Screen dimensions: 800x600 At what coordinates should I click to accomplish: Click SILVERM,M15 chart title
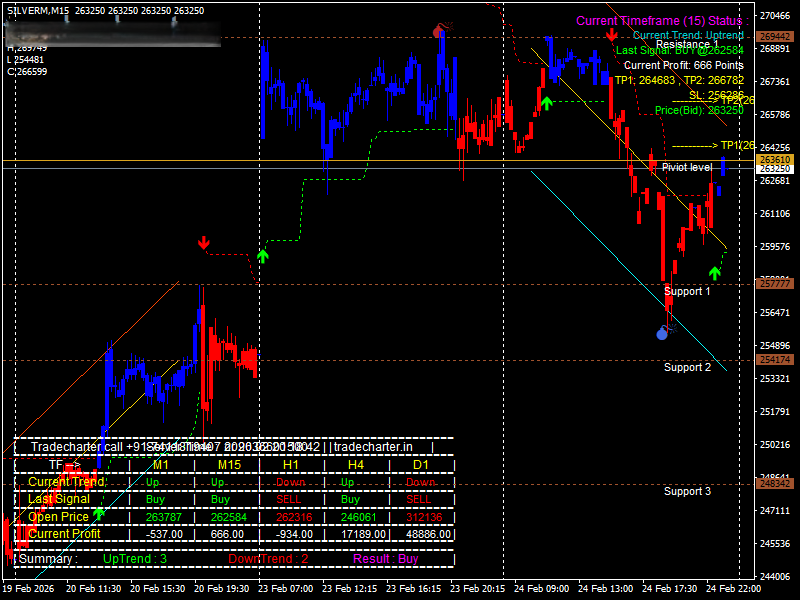38,11
